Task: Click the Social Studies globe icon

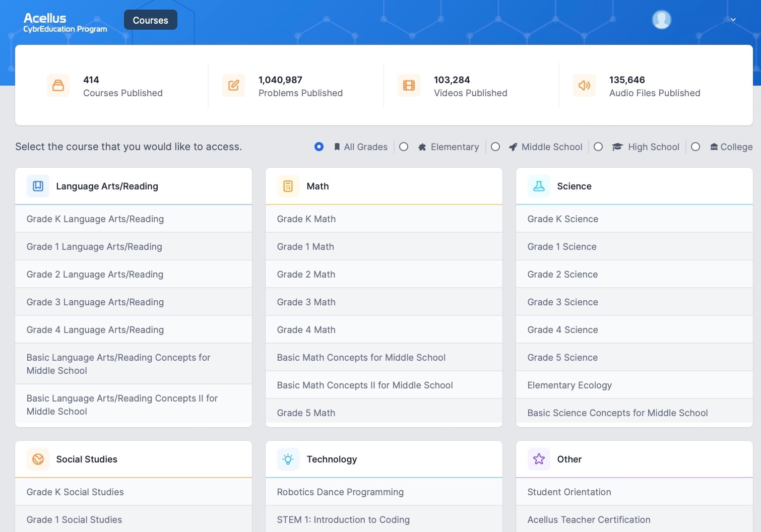Action: [38, 459]
